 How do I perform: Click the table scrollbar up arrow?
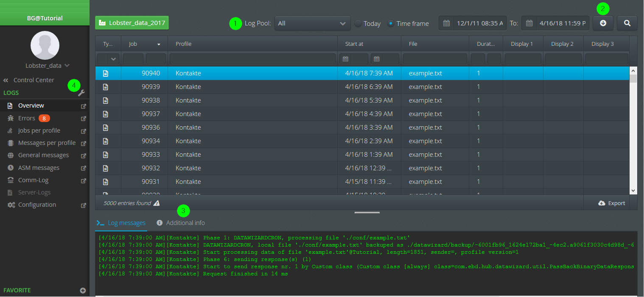pyautogui.click(x=633, y=70)
